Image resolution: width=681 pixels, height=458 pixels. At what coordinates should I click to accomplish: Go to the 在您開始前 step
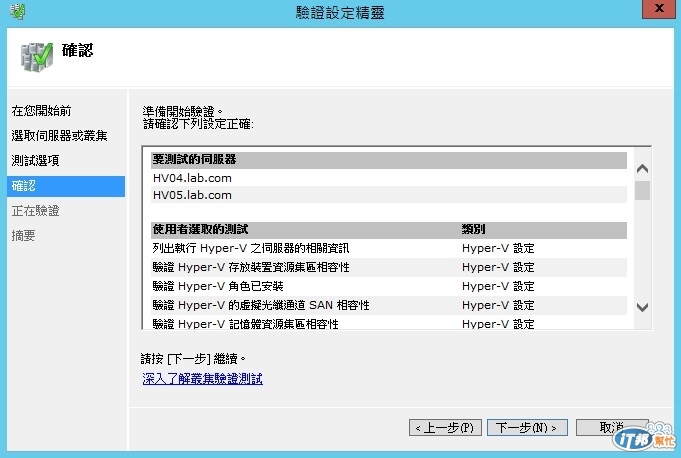(x=42, y=111)
